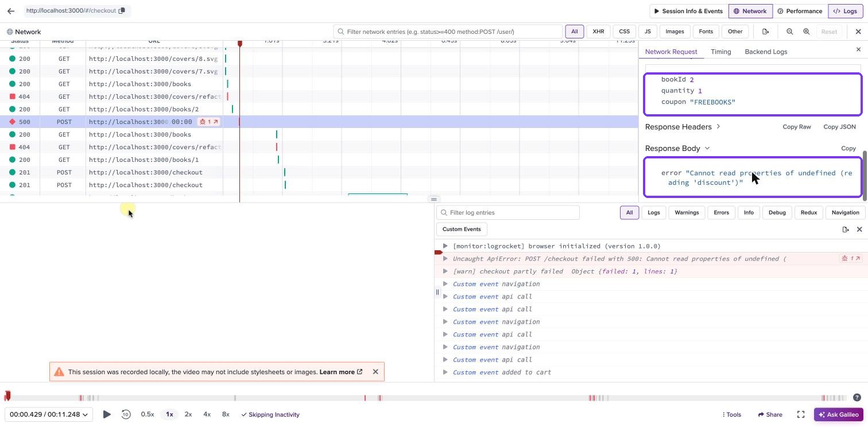Expand the Uncaught ApiError log entry

tap(445, 259)
